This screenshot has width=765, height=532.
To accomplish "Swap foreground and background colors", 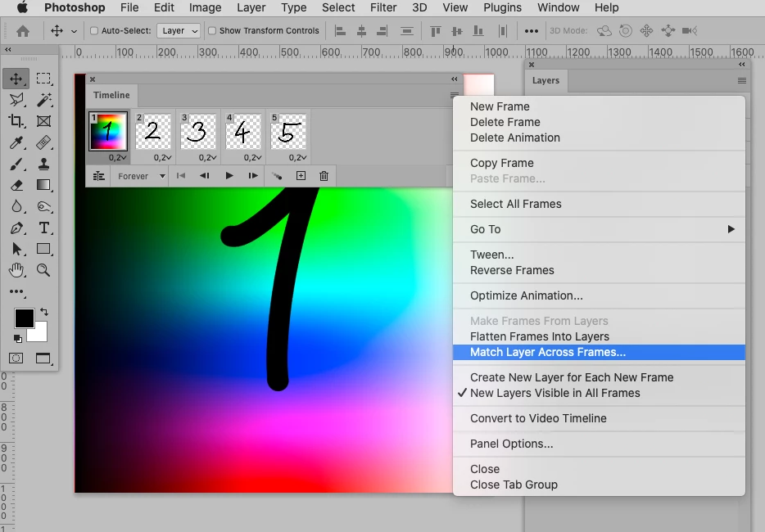I will pos(44,311).
